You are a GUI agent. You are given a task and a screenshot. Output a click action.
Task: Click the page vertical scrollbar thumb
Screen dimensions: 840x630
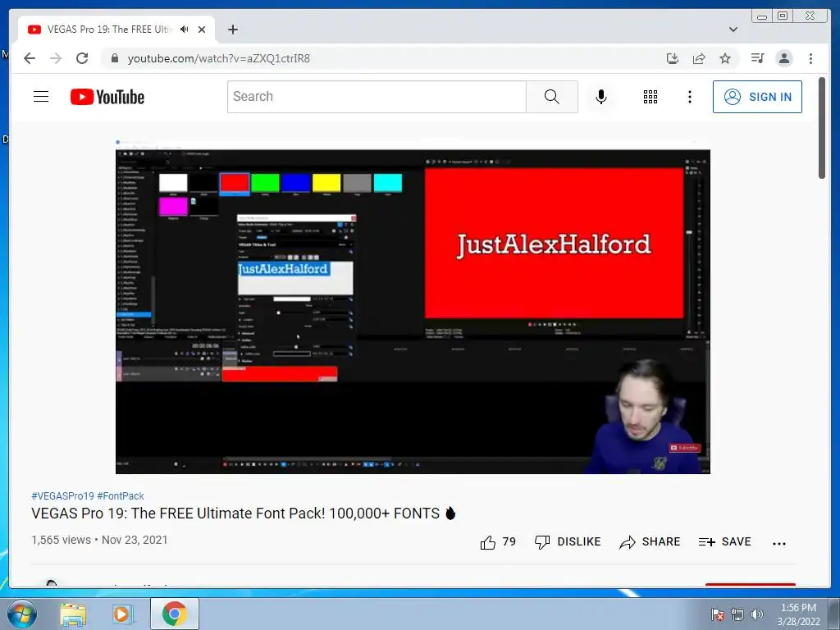click(x=821, y=128)
